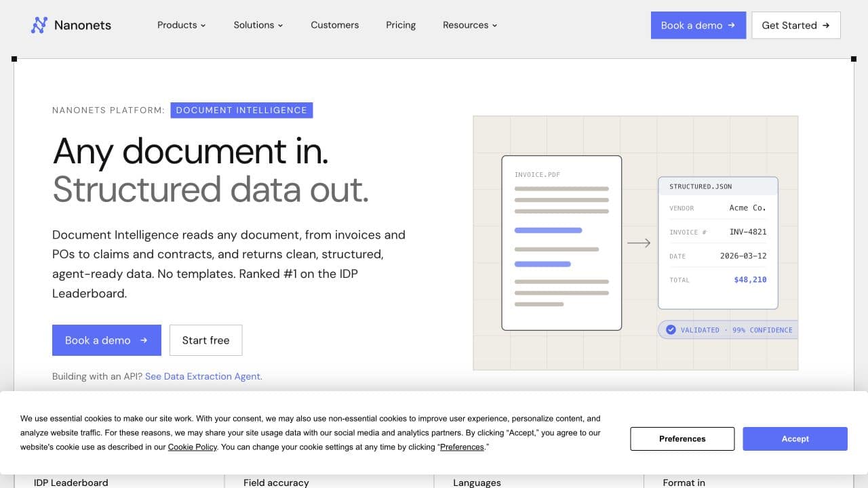Click the inline Preferences link in cookie text
Viewport: 868px width, 488px height.
[462, 447]
